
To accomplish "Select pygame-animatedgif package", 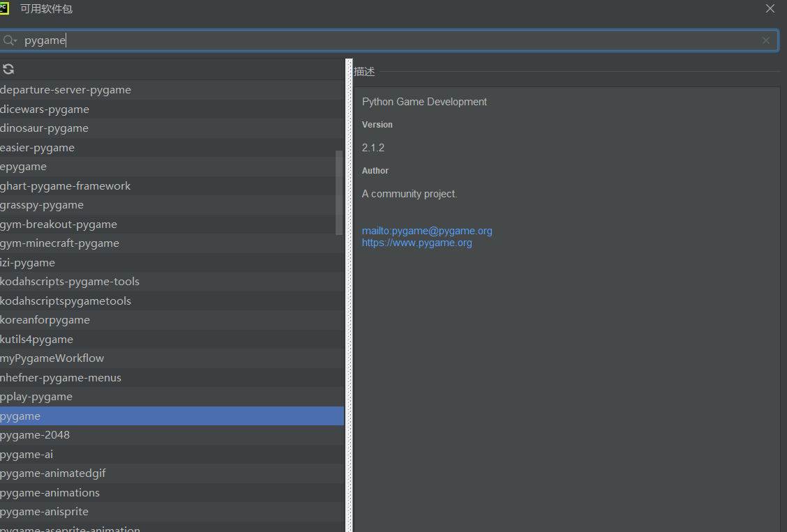I will point(172,473).
